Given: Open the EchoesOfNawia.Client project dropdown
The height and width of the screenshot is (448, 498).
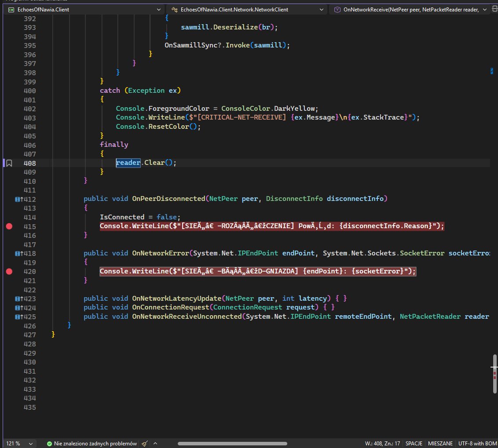Looking at the screenshot, I should coord(84,10).
